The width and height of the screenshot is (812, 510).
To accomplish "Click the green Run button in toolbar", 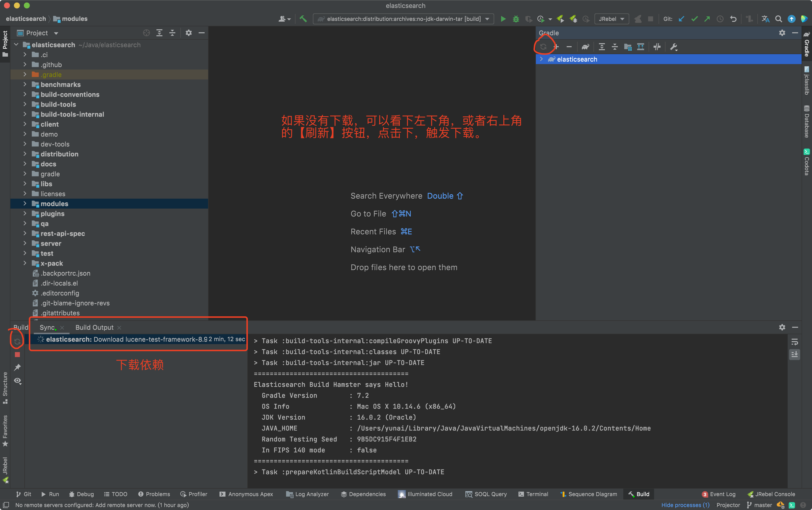I will pyautogui.click(x=503, y=19).
